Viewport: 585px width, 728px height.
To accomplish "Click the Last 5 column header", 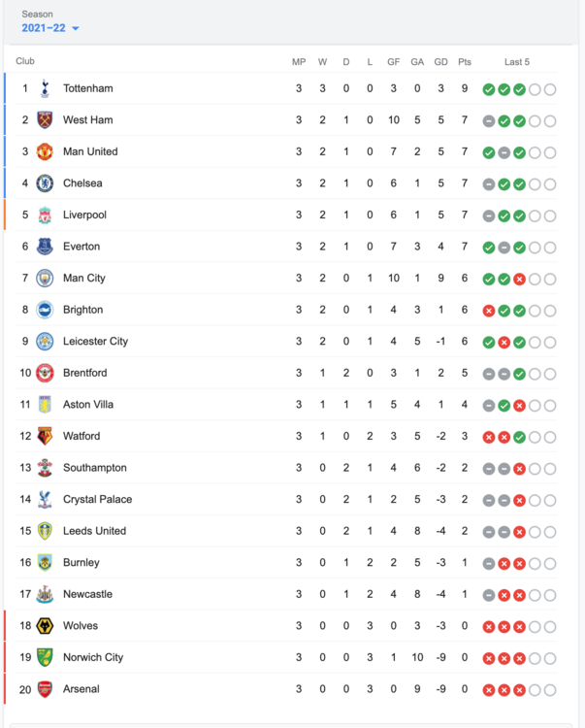I will click(x=517, y=62).
